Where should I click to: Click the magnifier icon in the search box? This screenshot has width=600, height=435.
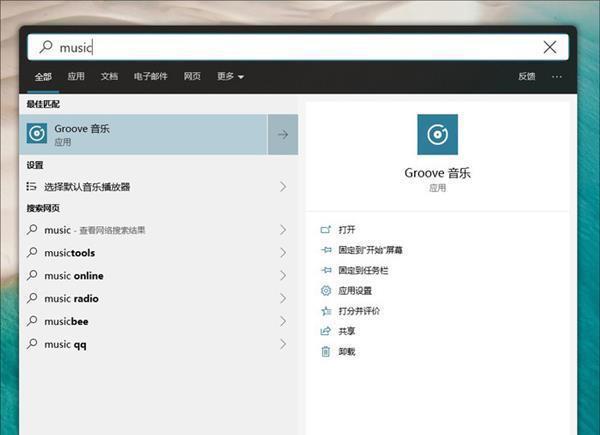click(x=46, y=47)
